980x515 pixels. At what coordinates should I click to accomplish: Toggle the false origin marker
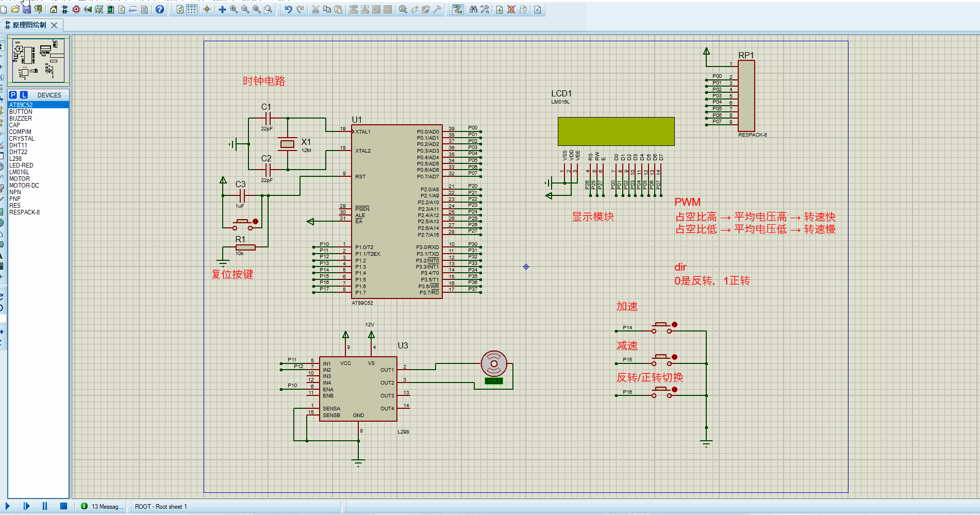click(207, 9)
